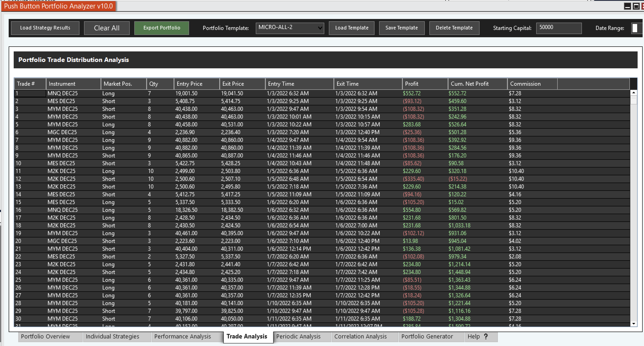The image size is (644, 346).
Task: Enable the Date Range checkbox
Action: (x=635, y=28)
